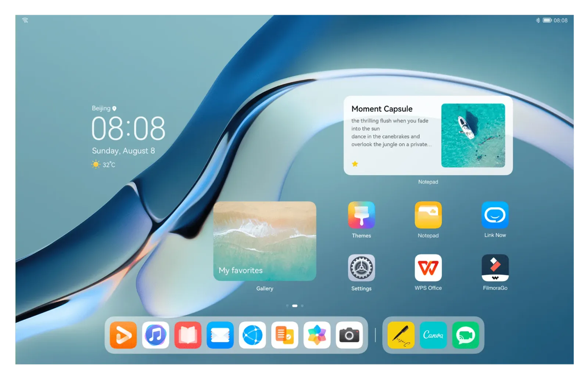Open the orange Video app in dock
This screenshot has width=588, height=379.
(123, 335)
